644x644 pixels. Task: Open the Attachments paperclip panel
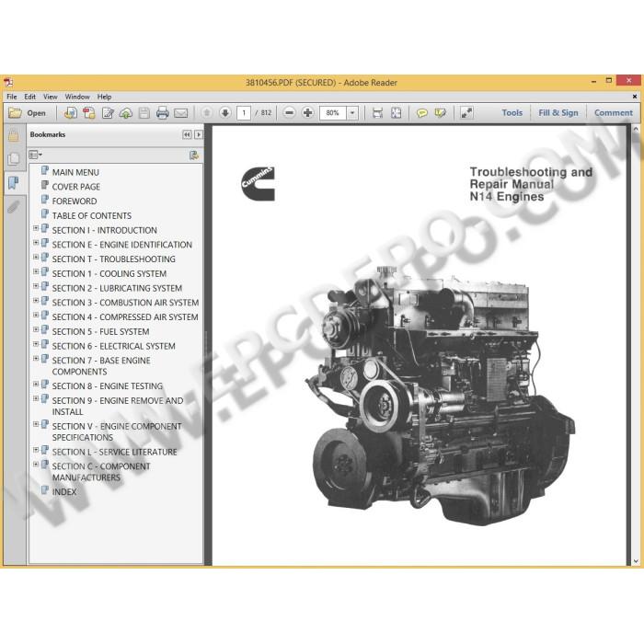click(14, 207)
